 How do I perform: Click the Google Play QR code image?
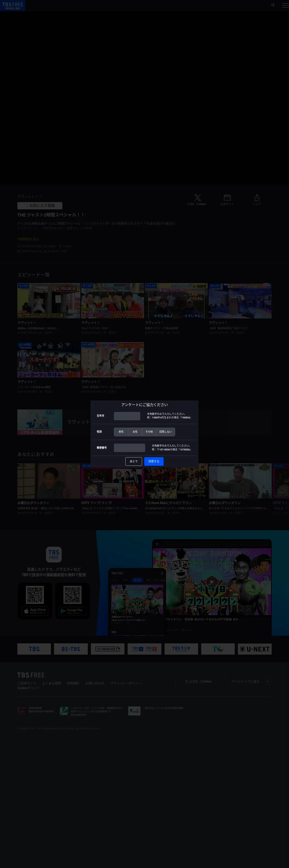pos(73,595)
